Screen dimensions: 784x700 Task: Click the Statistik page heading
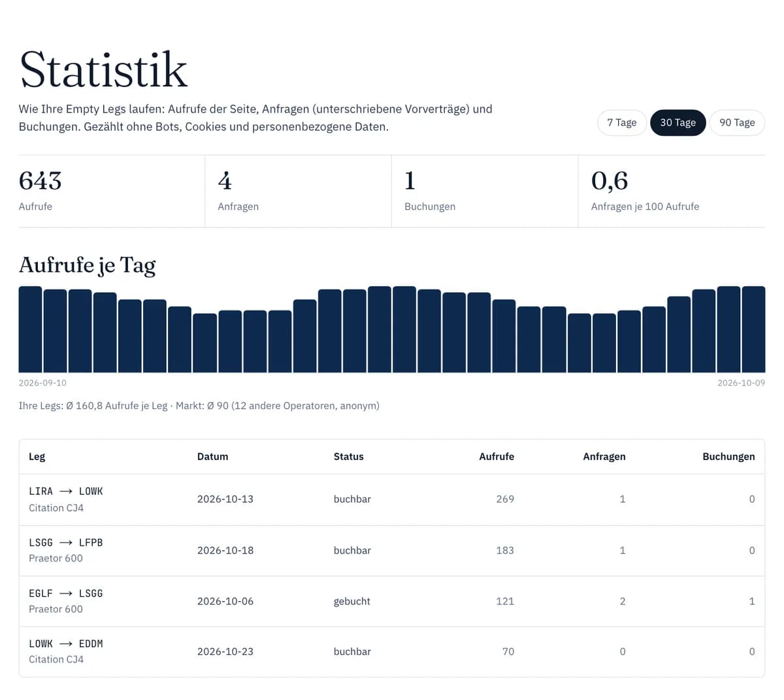(104, 69)
